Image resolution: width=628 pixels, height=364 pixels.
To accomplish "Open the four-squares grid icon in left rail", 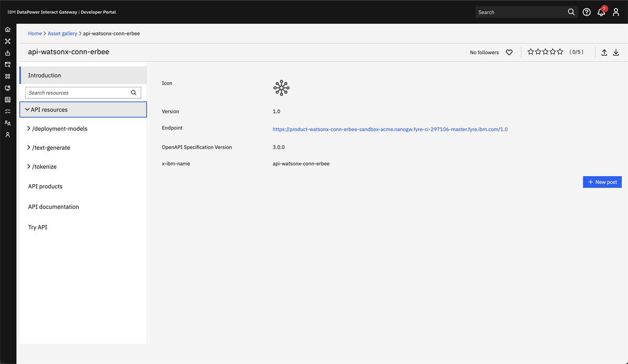I will pos(7,76).
